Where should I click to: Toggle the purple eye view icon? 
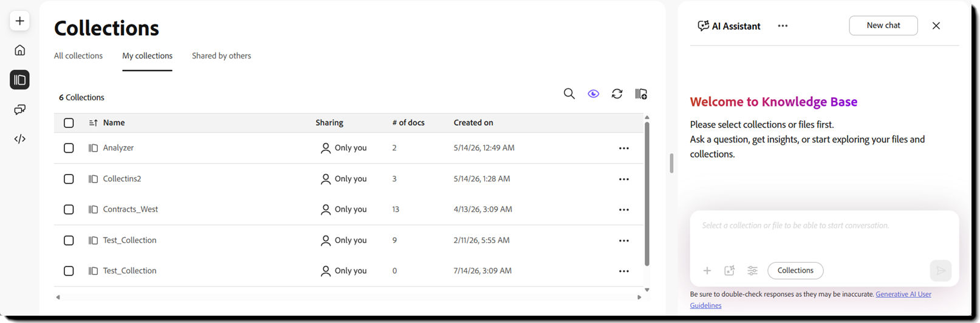pyautogui.click(x=594, y=94)
